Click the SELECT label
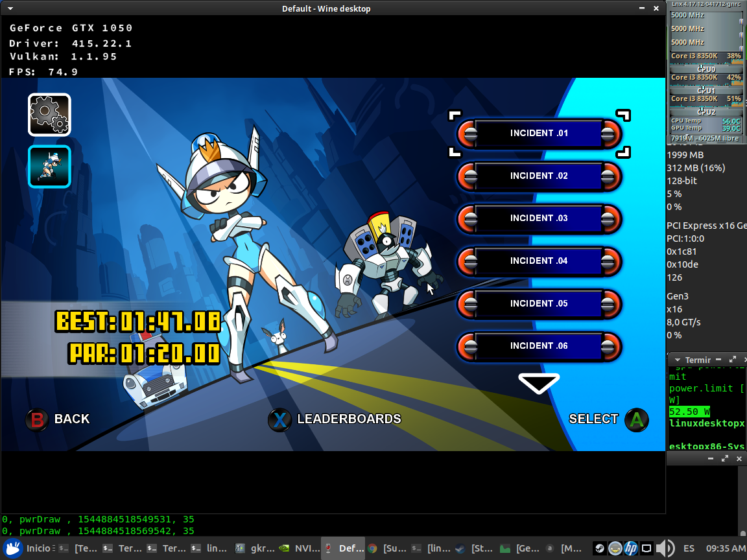The height and width of the screenshot is (560, 747). (593, 419)
